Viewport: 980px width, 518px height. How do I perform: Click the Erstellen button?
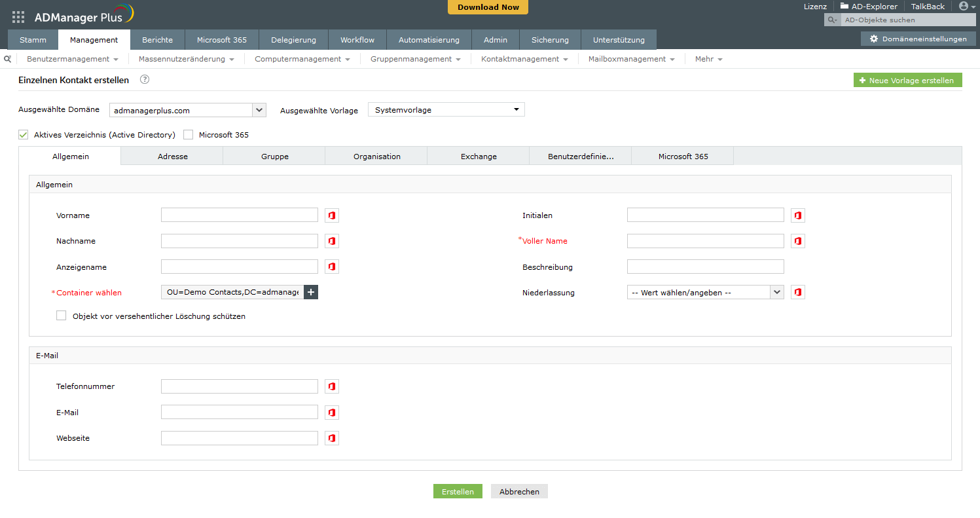(x=458, y=491)
